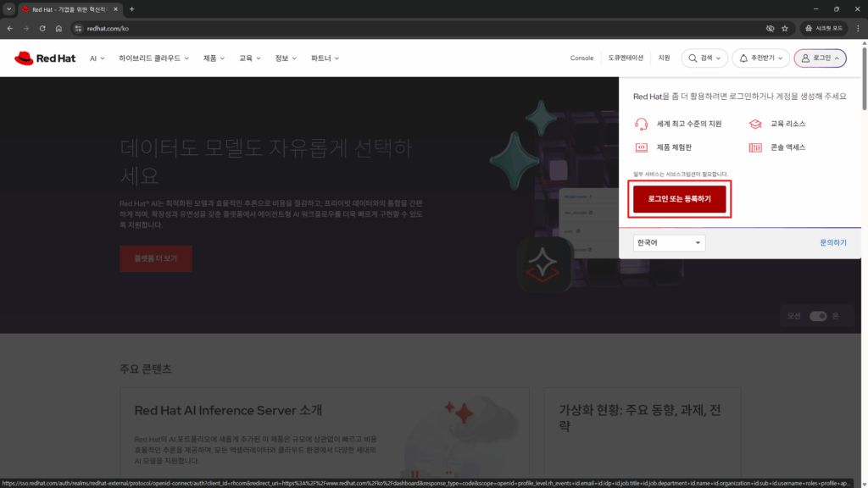Click 로그인 또는 등록하기 button
Screen dimensions: 868x488
pos(679,200)
